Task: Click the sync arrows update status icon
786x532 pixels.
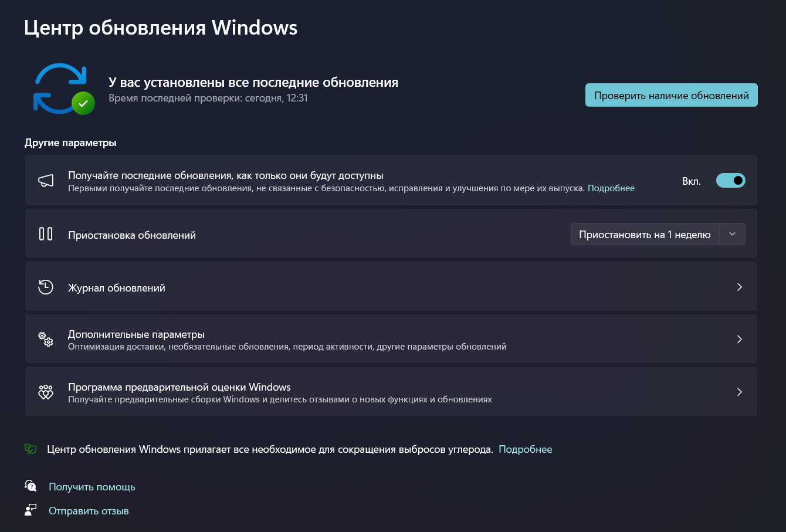Action: [x=63, y=89]
